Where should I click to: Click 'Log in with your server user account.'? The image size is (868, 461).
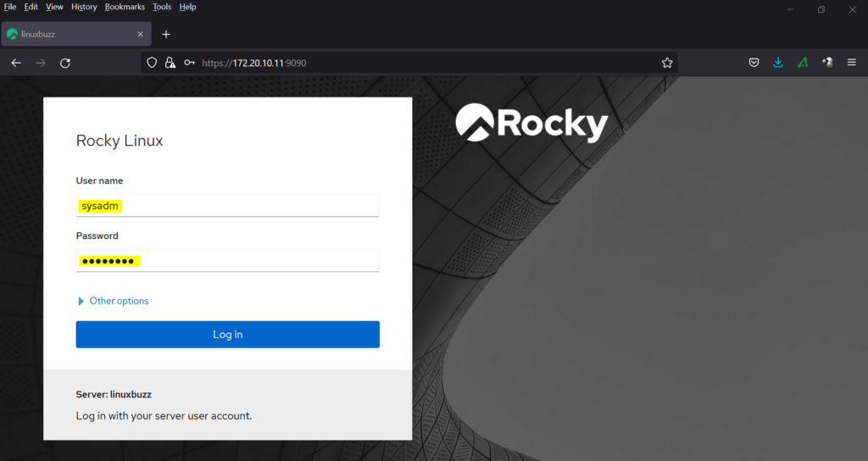click(164, 415)
